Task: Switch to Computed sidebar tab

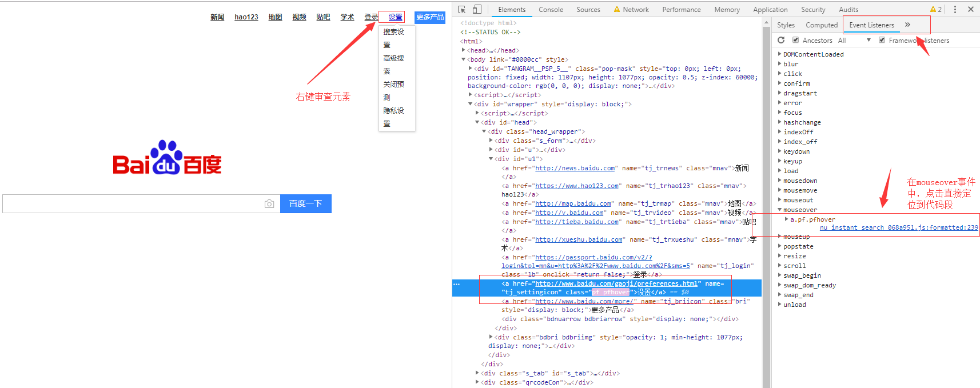Action: (822, 25)
